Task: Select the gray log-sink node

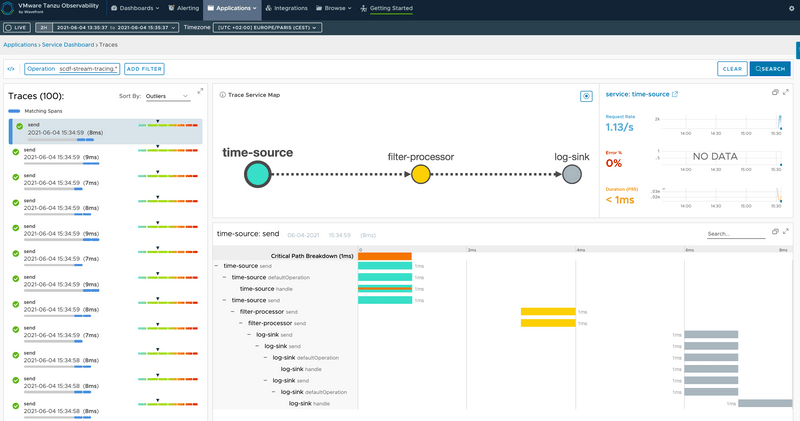Action: [571, 174]
